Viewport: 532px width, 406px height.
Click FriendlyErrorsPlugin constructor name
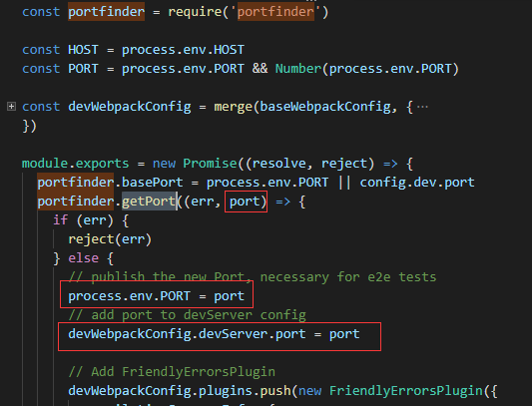point(406,391)
